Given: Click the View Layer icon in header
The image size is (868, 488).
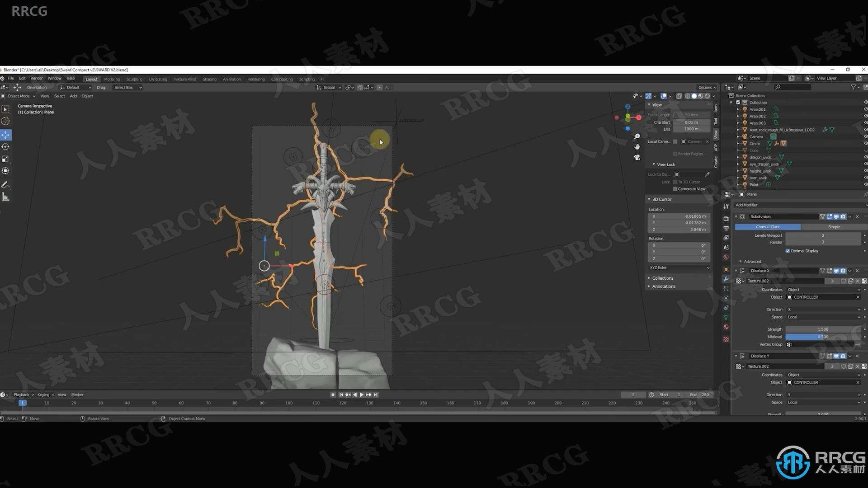Looking at the screenshot, I should coord(808,79).
